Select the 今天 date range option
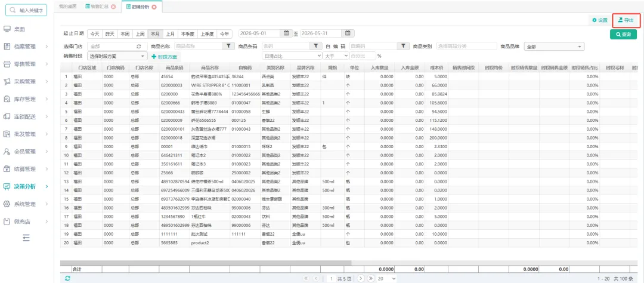This screenshot has width=644, height=283. [x=95, y=33]
